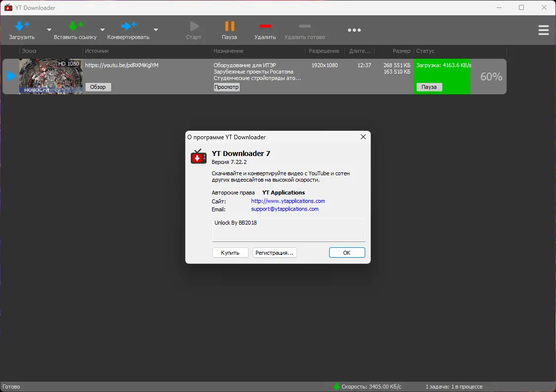Sort by the Длите... column header
Viewport: 556px width, 392px height.
[360, 51]
